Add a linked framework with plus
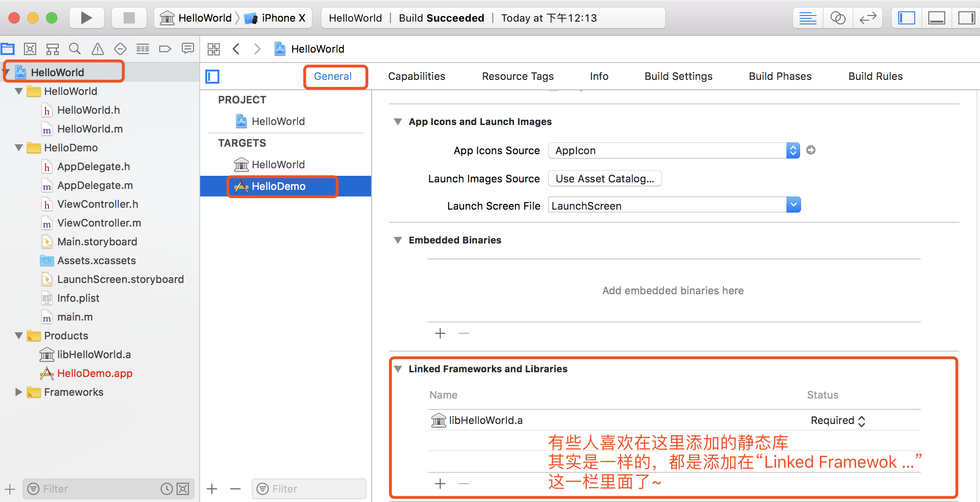The height and width of the screenshot is (502, 980). pyautogui.click(x=440, y=484)
